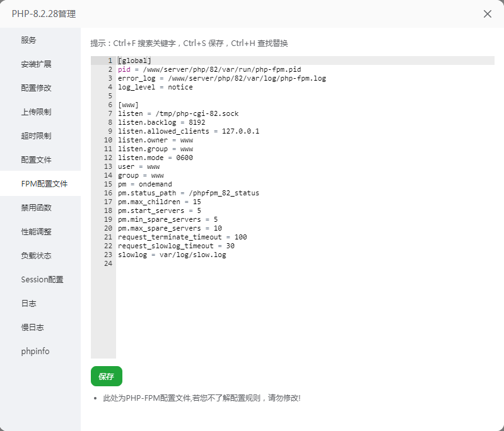Close the PHP-8.2.28 management dialog
Screen dimensions: 504x431
point(487,14)
